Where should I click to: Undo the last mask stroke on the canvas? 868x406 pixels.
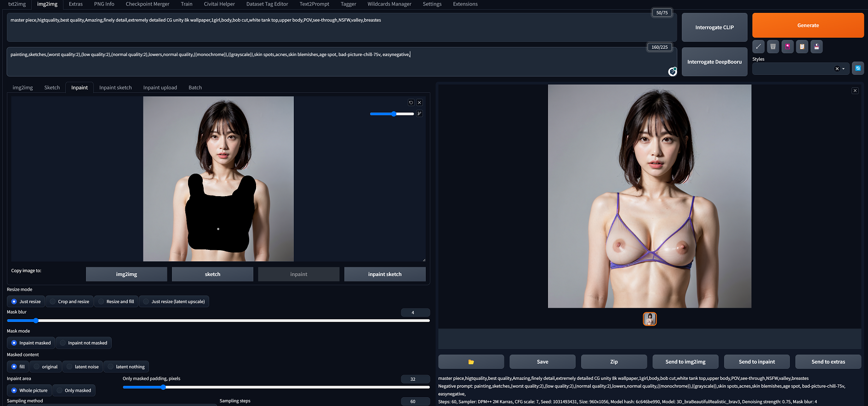coord(411,102)
